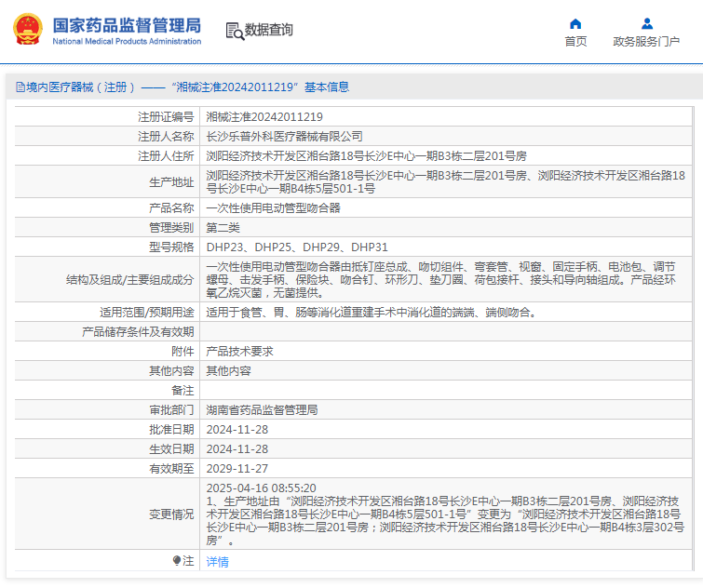This screenshot has height=588, width=703.
Task: Click the bulb icon beside 注
Action: coord(177,561)
